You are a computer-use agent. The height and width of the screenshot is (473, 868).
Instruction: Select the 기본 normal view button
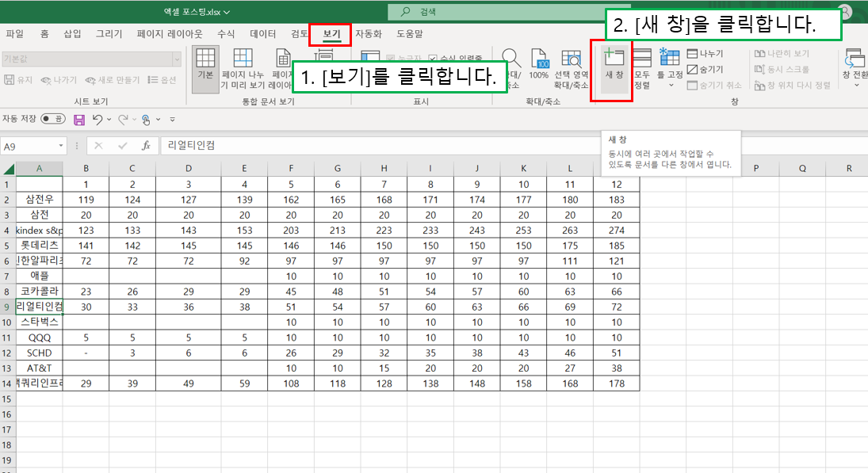[205, 69]
